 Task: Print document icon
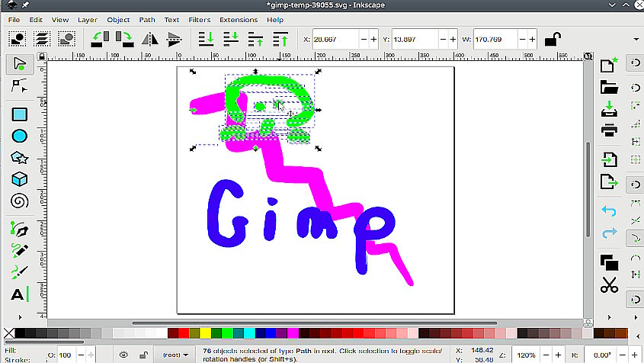click(x=609, y=130)
